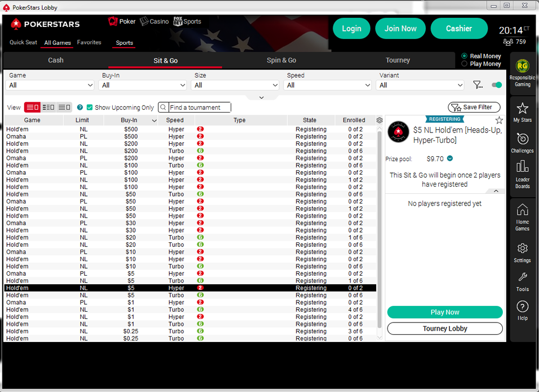The width and height of the screenshot is (539, 392).
Task: Select the $500 Omaha PL row
Action: (x=190, y=137)
